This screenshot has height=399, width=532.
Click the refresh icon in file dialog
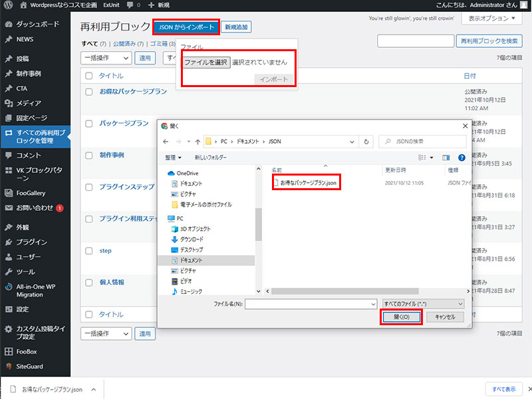[x=366, y=142]
